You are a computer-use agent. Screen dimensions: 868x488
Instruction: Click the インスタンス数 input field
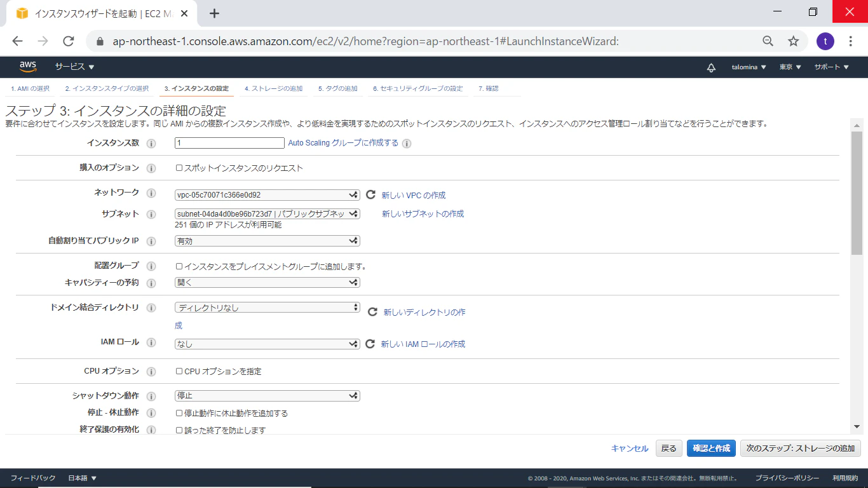(229, 143)
